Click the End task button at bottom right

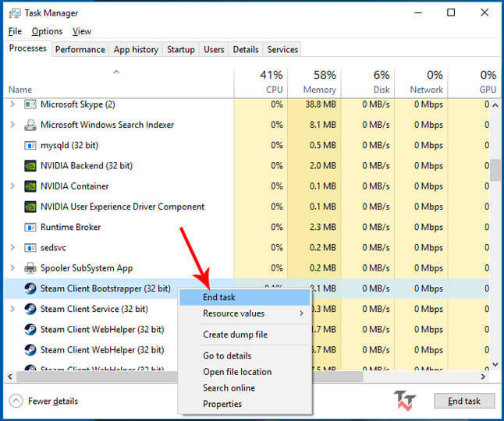pyautogui.click(x=464, y=401)
